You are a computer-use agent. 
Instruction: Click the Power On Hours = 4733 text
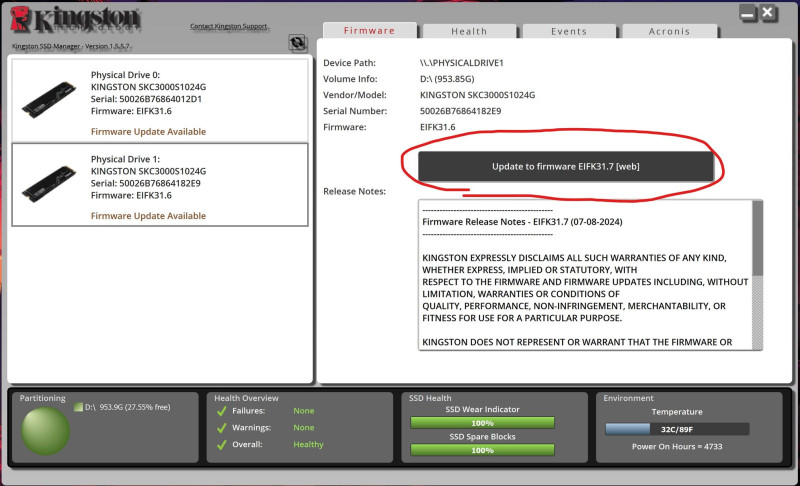(x=677, y=446)
